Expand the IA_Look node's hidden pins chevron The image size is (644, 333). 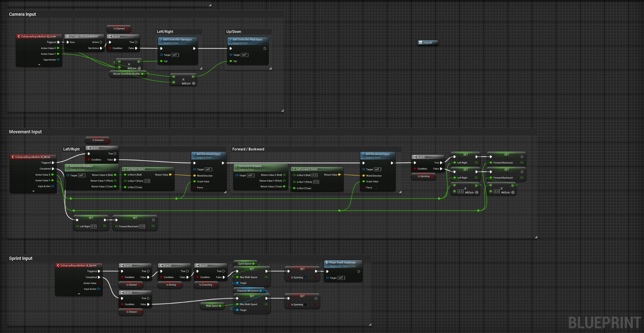39,64
